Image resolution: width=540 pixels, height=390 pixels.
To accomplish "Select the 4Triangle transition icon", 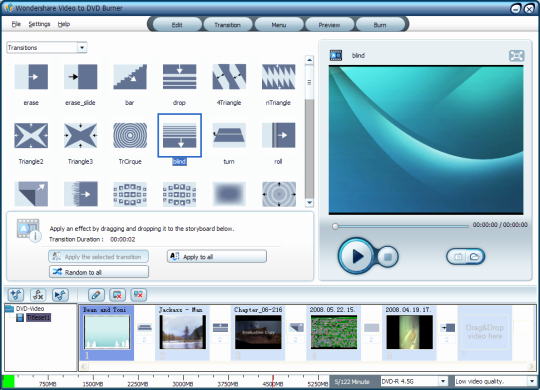I will pyautogui.click(x=229, y=76).
